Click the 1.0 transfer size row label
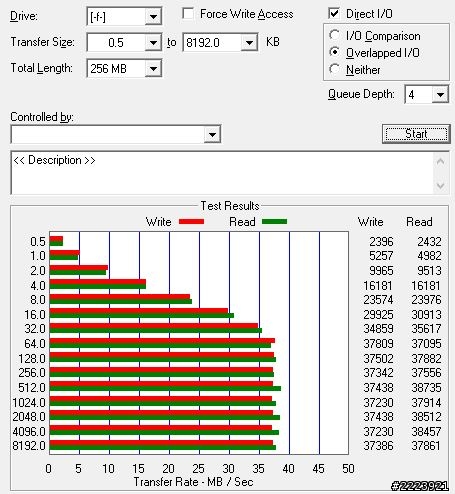Viewport: 455px width, 494px height. (38, 256)
